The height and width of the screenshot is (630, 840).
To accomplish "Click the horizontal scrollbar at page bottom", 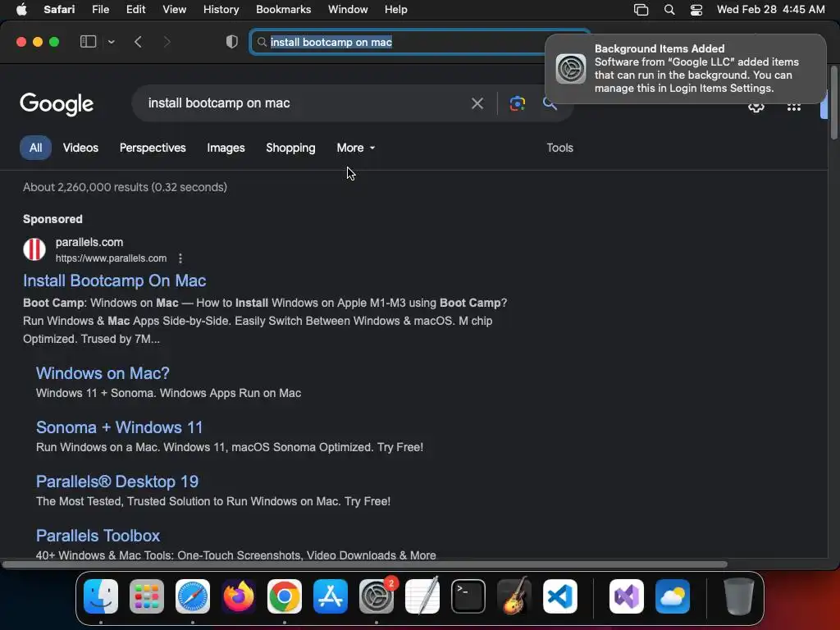I will 364,564.
